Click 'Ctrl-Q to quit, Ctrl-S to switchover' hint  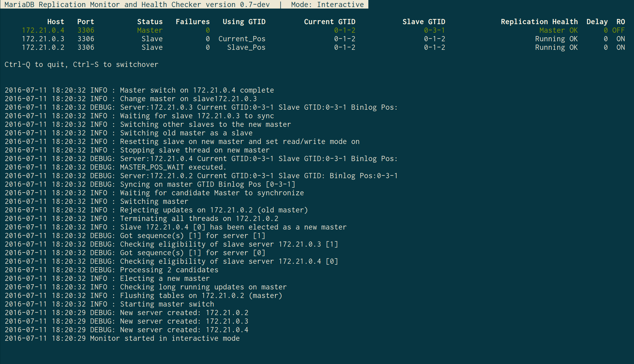(81, 64)
